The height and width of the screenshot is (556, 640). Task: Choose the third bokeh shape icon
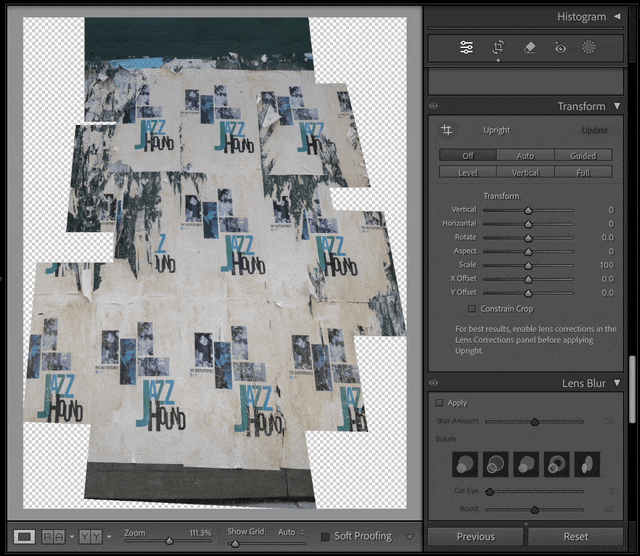[526, 464]
